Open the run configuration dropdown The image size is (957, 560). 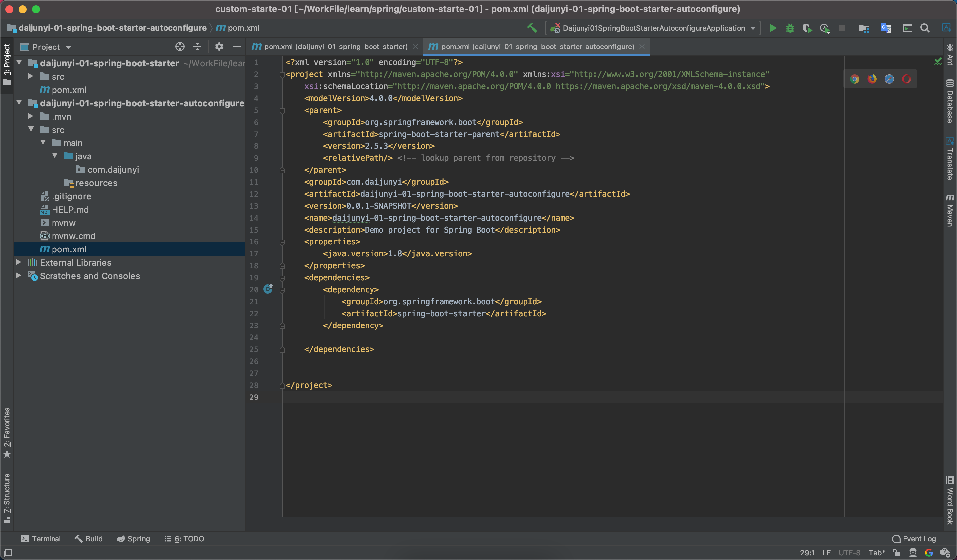pyautogui.click(x=653, y=28)
